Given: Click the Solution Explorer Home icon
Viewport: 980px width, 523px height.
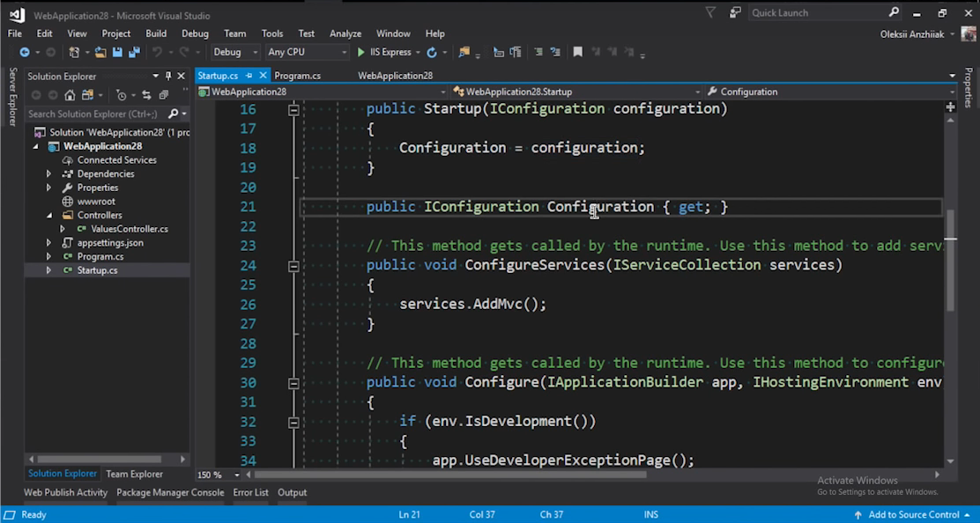Looking at the screenshot, I should [x=70, y=95].
